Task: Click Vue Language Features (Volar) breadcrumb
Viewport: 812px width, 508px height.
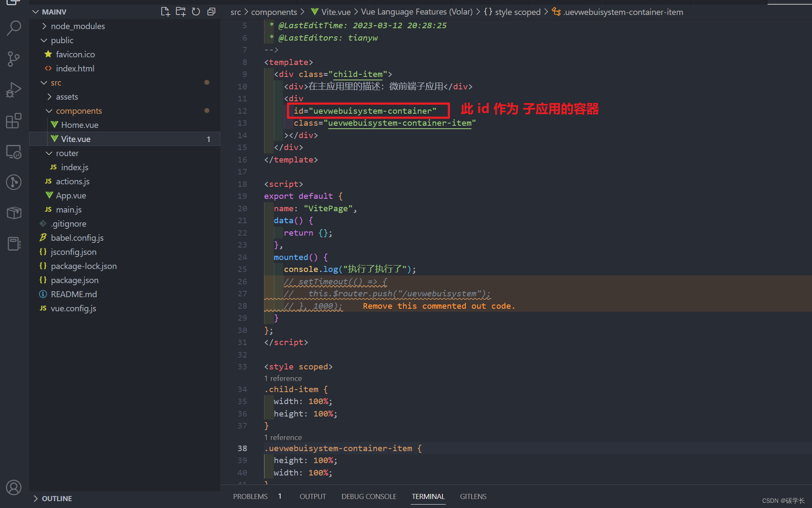Action: pyautogui.click(x=417, y=12)
